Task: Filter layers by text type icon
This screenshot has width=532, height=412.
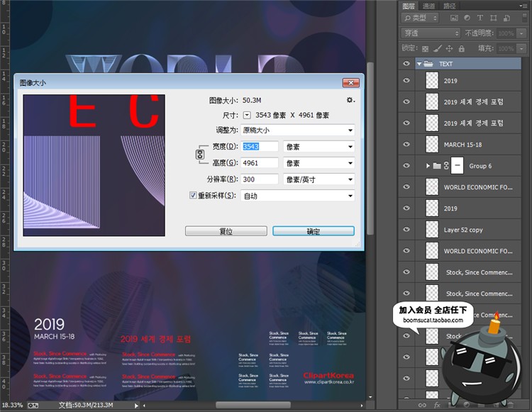Action: (x=480, y=18)
